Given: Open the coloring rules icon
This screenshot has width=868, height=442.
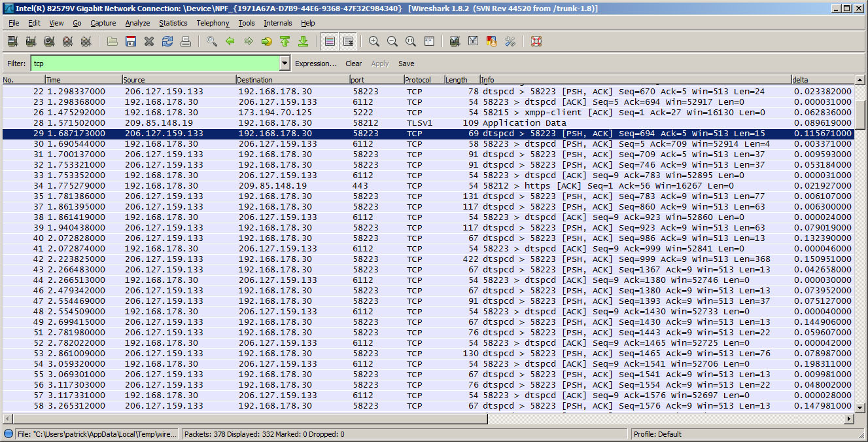Looking at the screenshot, I should [x=491, y=41].
